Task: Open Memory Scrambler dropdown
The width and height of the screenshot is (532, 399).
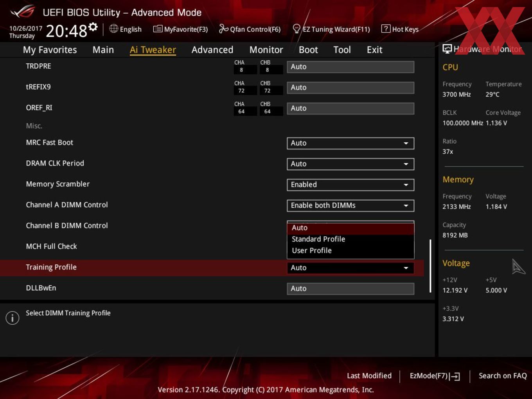Action: point(350,185)
